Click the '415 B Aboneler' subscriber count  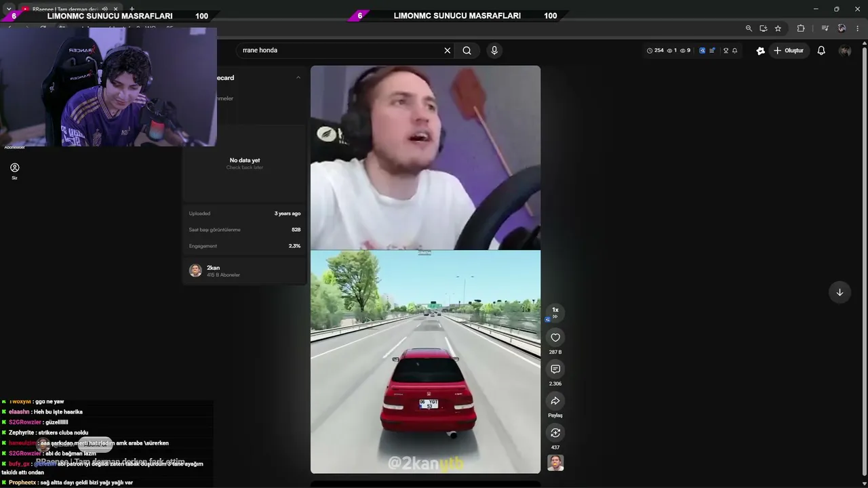223,275
